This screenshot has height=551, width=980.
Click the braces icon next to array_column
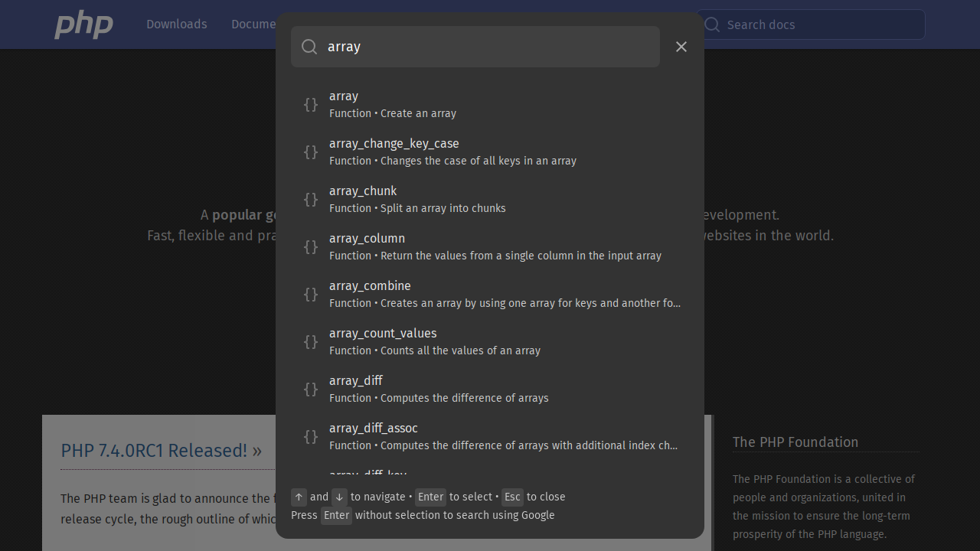pos(311,246)
